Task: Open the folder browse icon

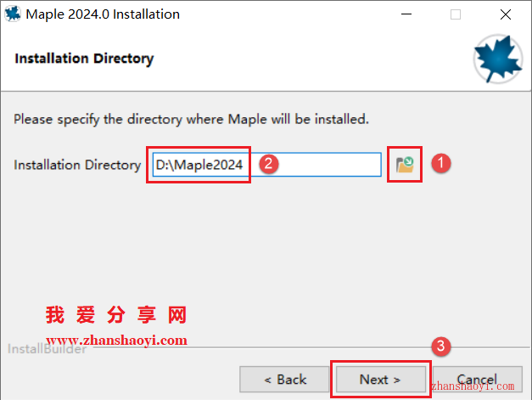Action: (x=405, y=165)
